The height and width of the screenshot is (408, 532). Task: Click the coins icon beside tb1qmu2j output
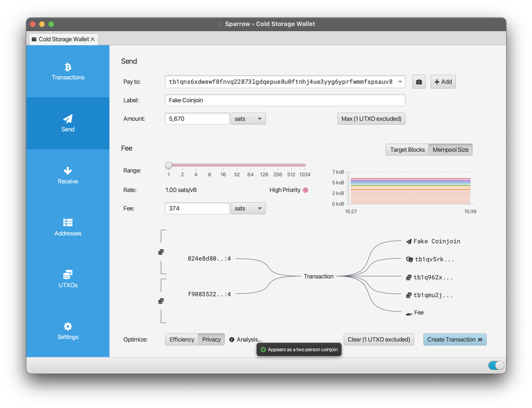click(x=409, y=296)
